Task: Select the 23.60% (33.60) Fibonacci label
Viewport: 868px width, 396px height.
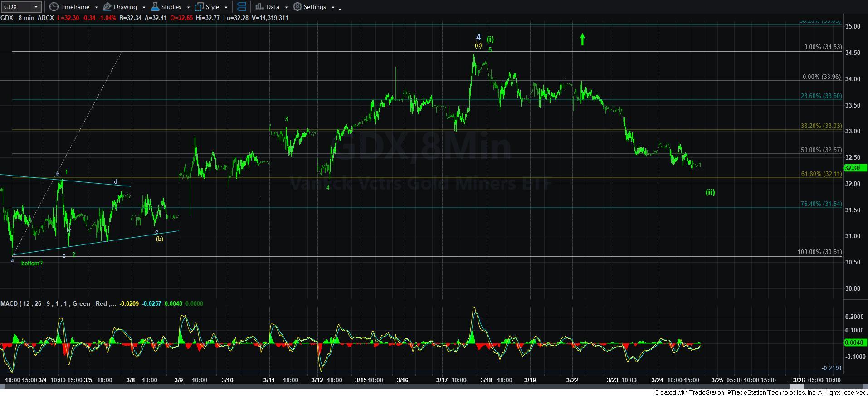Action: pos(821,96)
